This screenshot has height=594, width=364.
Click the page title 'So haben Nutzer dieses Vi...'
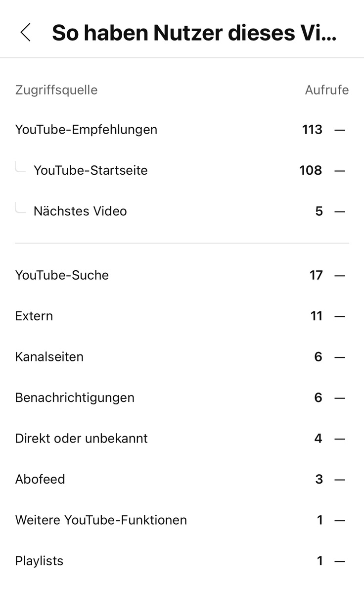(194, 33)
